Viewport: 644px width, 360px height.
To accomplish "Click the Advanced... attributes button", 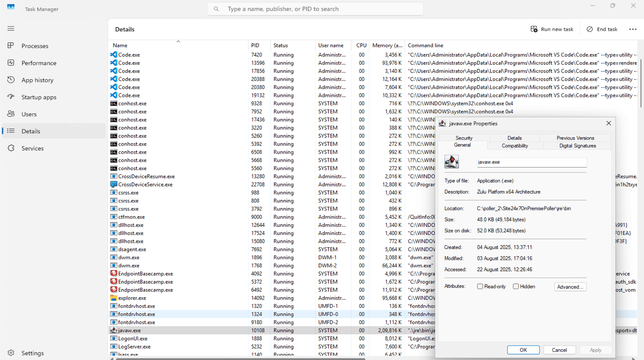I will pos(570,287).
